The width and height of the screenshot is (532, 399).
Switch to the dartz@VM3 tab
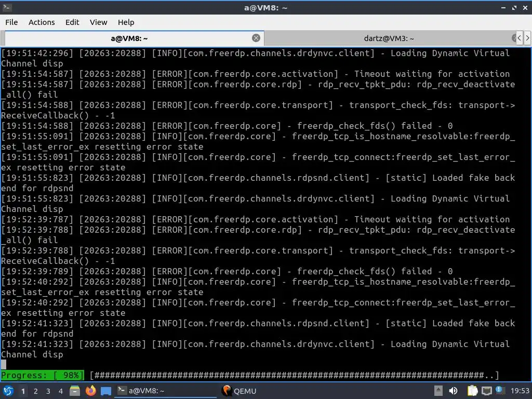[x=389, y=38]
